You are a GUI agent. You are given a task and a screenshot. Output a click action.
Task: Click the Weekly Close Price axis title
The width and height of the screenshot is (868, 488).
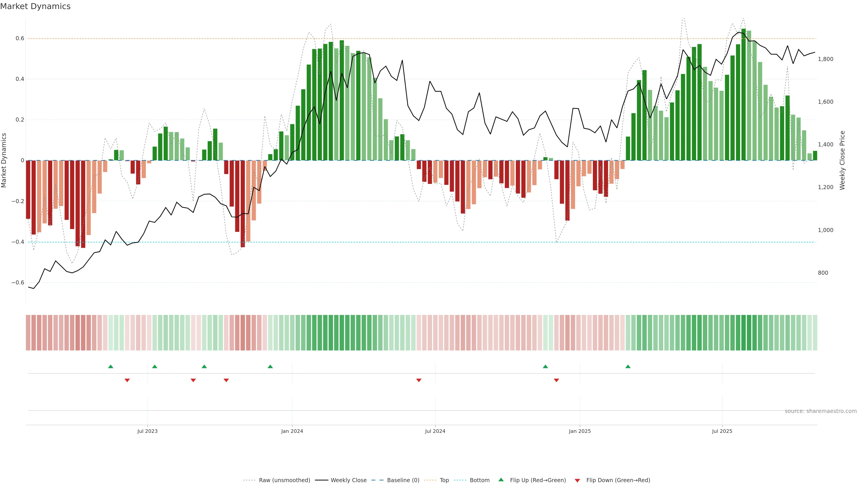pos(842,160)
